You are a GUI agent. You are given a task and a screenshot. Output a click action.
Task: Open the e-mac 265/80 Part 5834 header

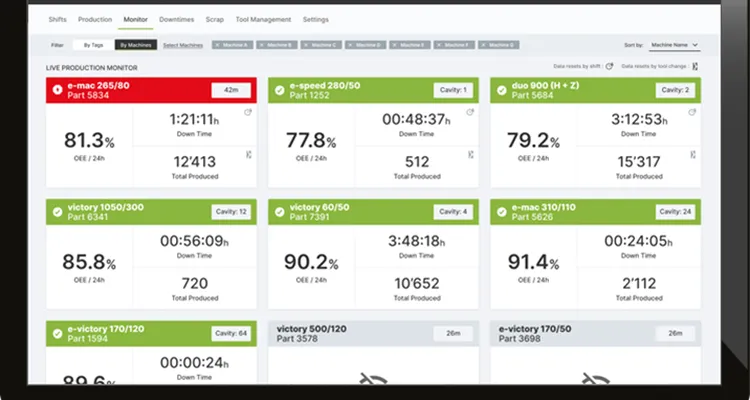(151, 90)
